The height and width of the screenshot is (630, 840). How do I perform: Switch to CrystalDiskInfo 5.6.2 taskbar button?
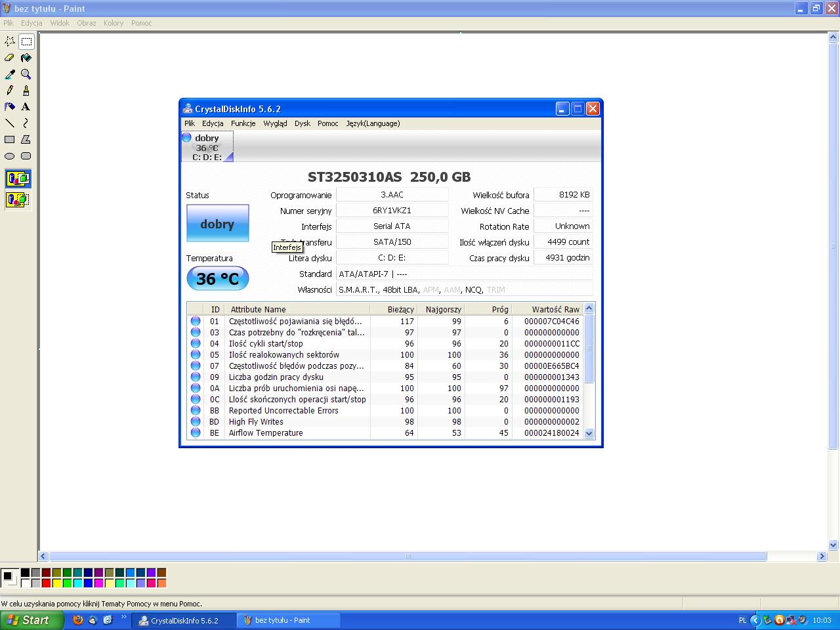184,620
